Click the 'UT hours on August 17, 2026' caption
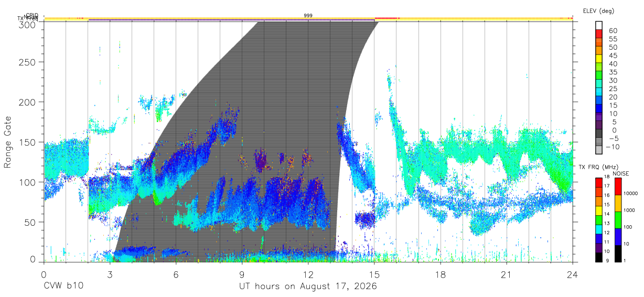Image resolution: width=644 pixels, height=297 pixels. (x=308, y=287)
